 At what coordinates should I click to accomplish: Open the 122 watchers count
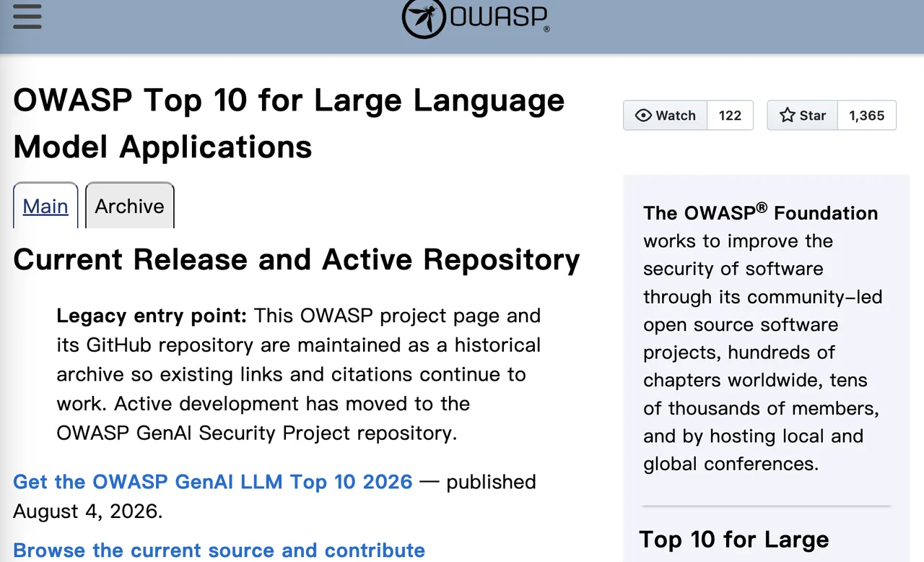coord(730,116)
